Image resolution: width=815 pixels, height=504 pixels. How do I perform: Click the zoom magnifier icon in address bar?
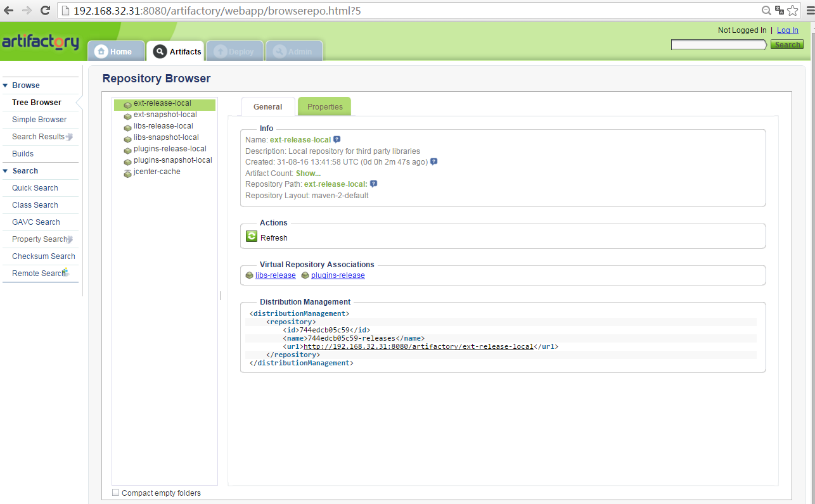[x=766, y=10]
